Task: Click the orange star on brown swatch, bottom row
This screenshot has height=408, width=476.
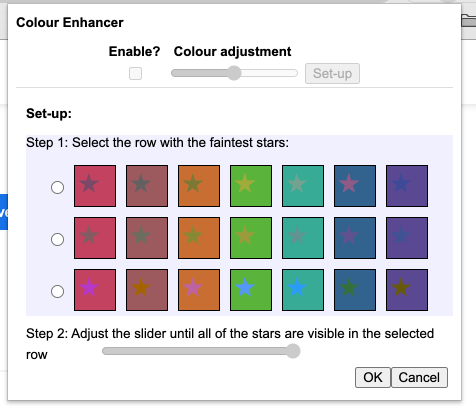Action: point(141,288)
